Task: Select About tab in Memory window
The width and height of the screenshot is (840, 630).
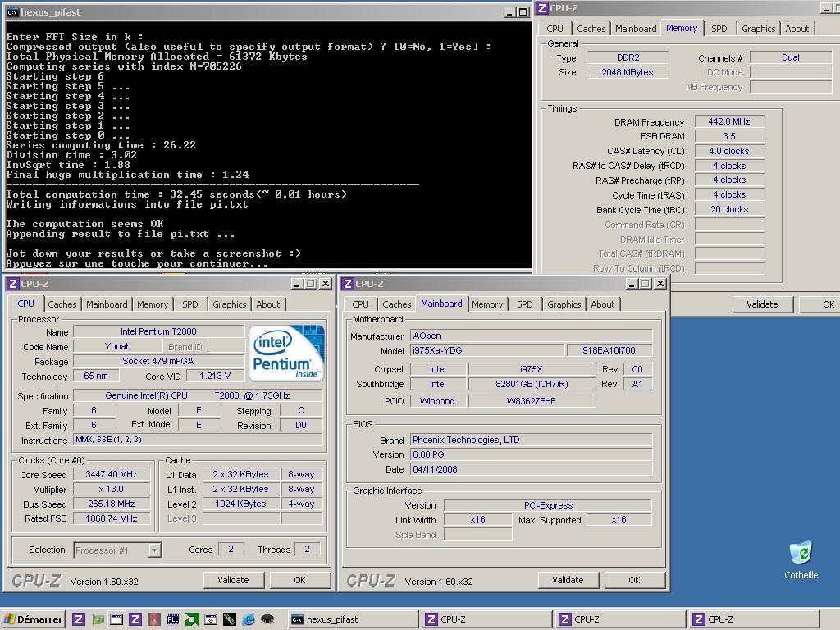Action: (797, 29)
